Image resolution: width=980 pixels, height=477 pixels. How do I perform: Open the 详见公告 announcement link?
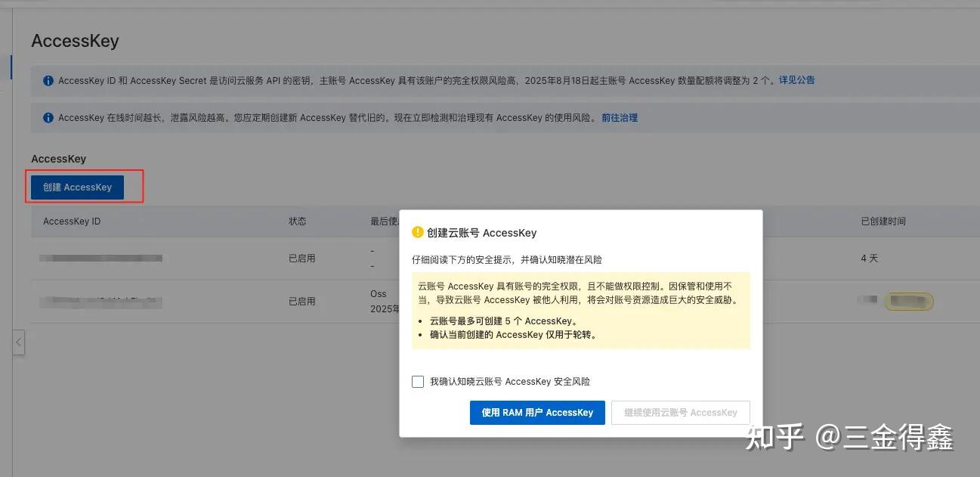(797, 80)
